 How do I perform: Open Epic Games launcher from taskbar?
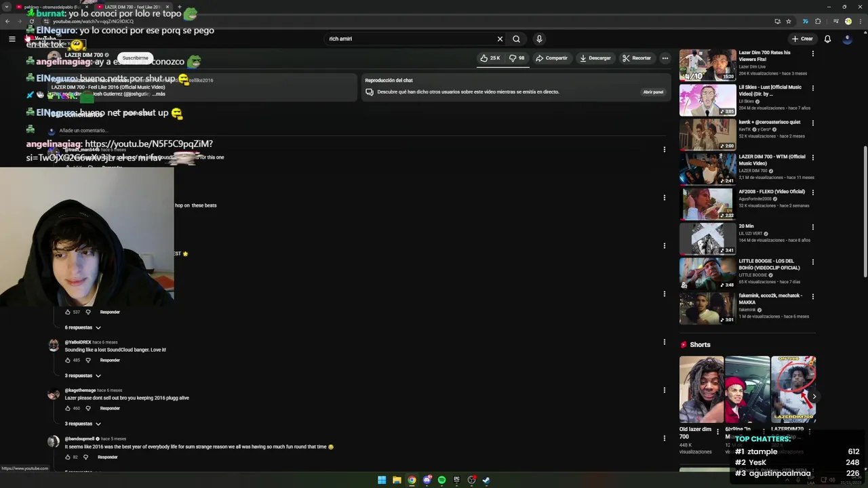[x=456, y=480]
